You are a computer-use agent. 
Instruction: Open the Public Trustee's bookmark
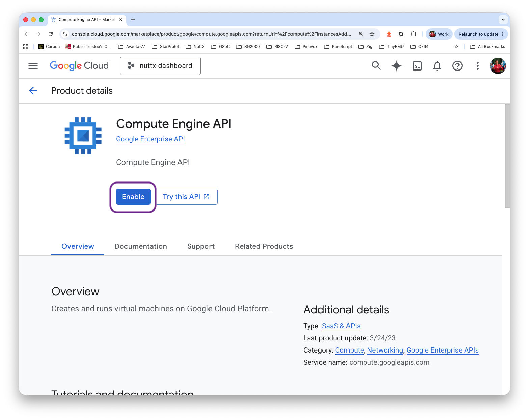coord(88,47)
